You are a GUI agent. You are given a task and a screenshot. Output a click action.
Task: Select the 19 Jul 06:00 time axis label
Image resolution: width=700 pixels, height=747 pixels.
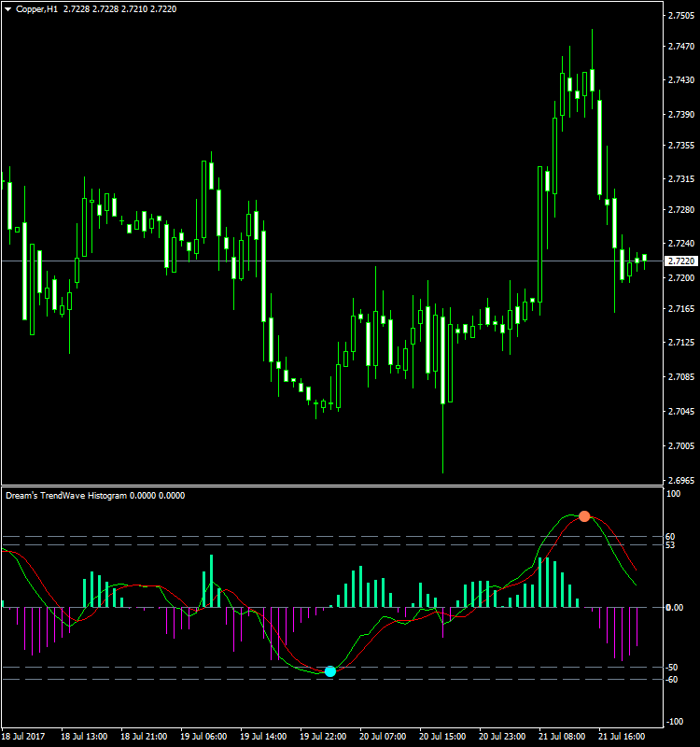[x=203, y=737]
